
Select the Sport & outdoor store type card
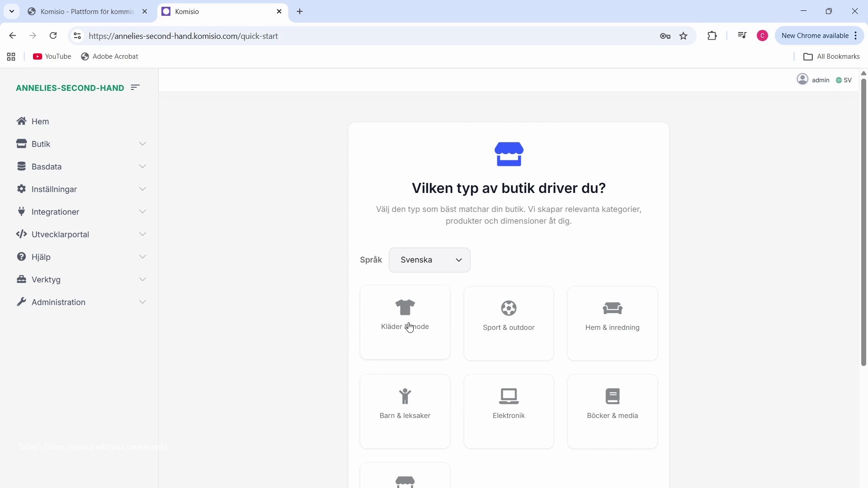(x=509, y=323)
